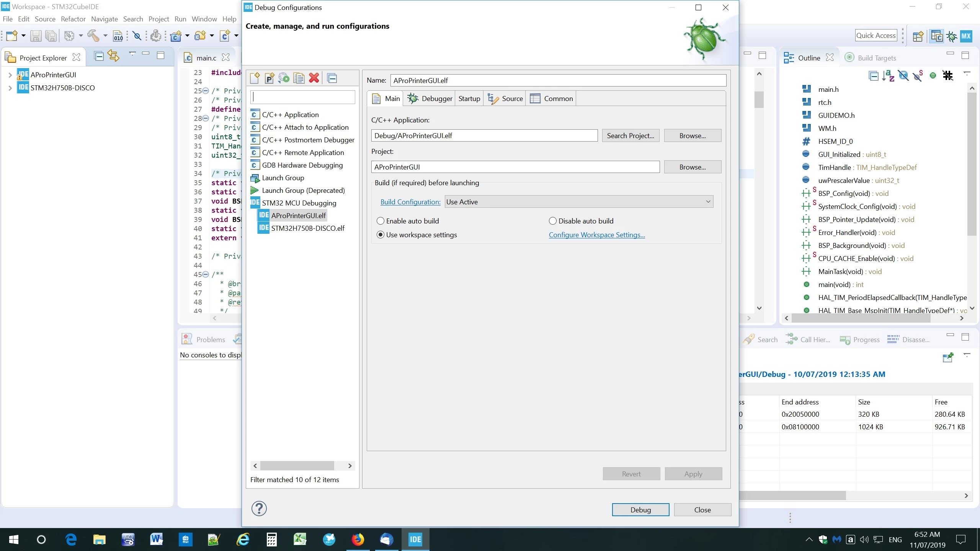This screenshot has width=980, height=551.
Task: Open the Configure Workspace Settings... link
Action: tap(597, 235)
